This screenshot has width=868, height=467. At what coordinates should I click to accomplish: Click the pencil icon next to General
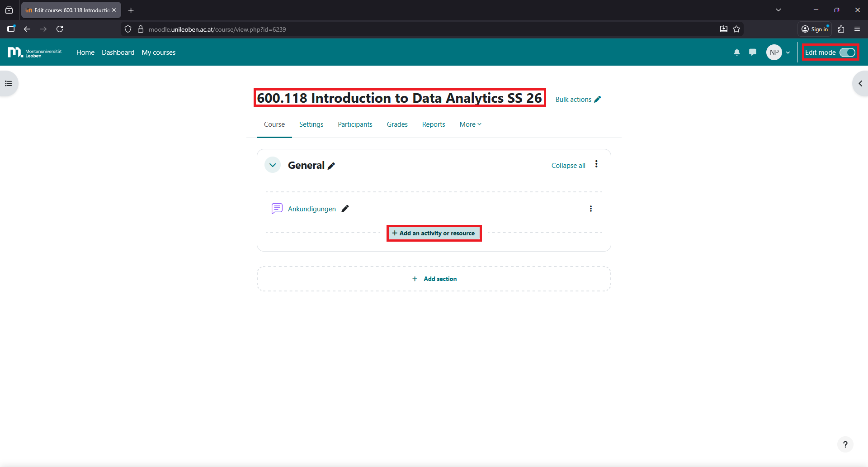pyautogui.click(x=331, y=166)
